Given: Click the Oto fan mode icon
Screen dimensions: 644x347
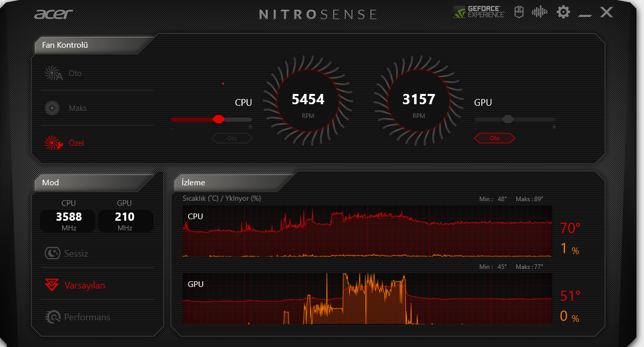Looking at the screenshot, I should [x=53, y=73].
